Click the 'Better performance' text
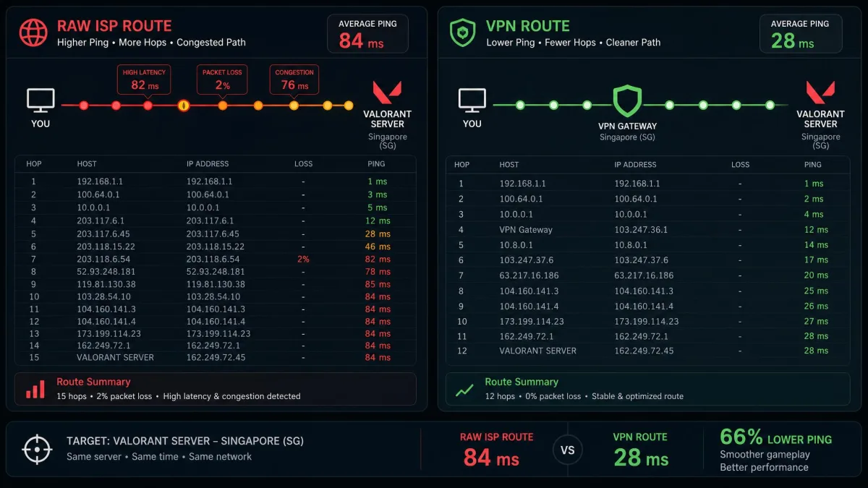This screenshot has height=488, width=868. point(764,468)
